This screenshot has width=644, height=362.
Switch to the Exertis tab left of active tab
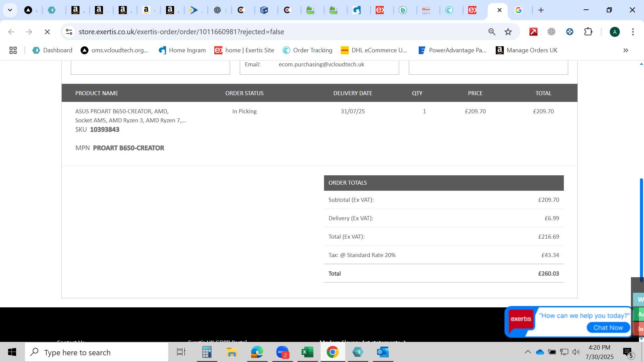pos(472,10)
